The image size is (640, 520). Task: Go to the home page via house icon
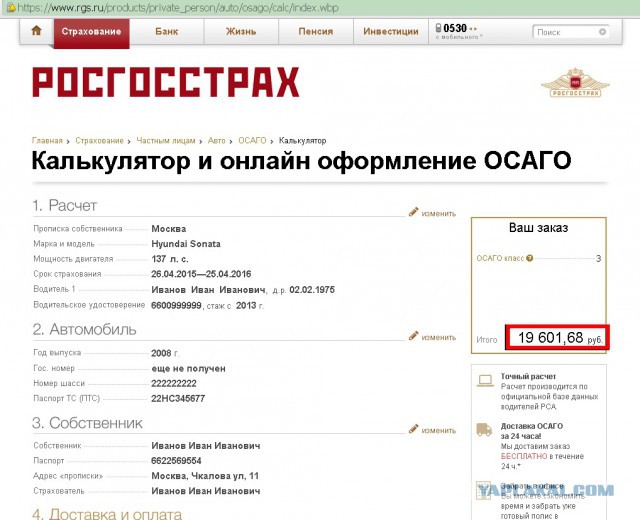pyautogui.click(x=37, y=31)
